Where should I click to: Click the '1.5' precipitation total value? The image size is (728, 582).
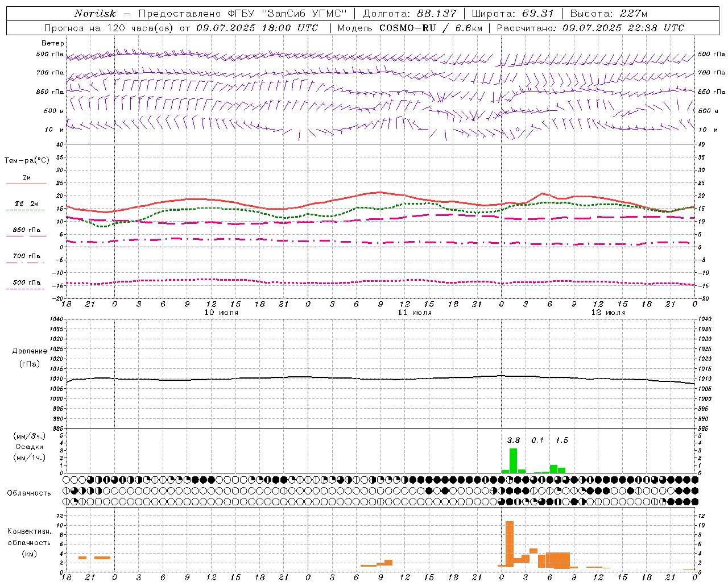[562, 440]
